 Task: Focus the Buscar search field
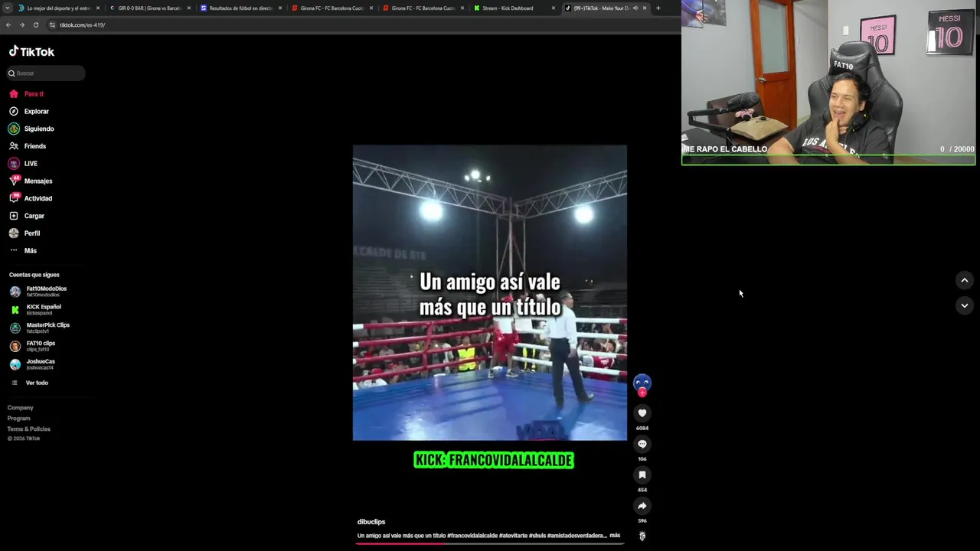click(x=46, y=73)
